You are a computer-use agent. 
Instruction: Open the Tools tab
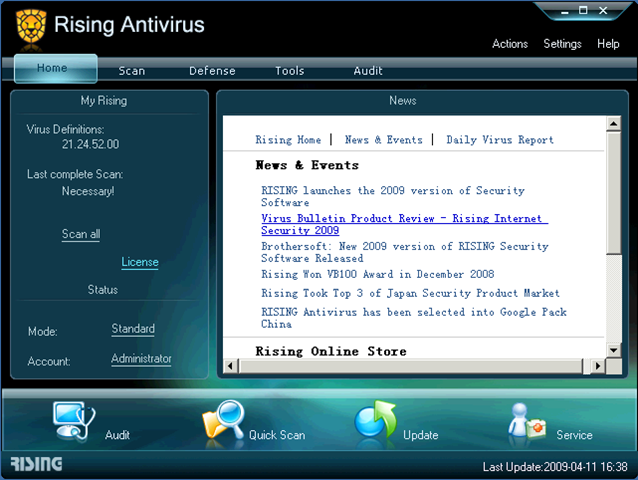(290, 71)
